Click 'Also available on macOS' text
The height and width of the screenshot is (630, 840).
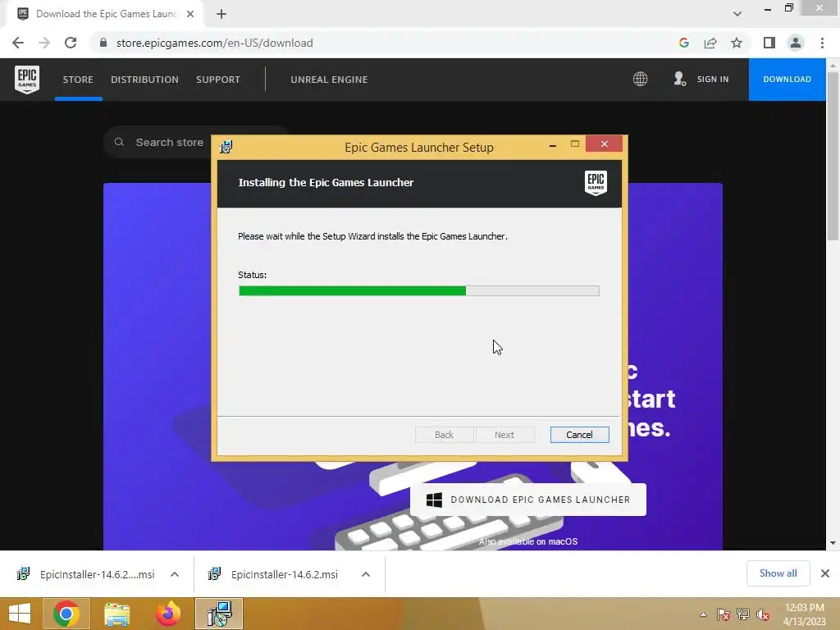click(x=528, y=541)
